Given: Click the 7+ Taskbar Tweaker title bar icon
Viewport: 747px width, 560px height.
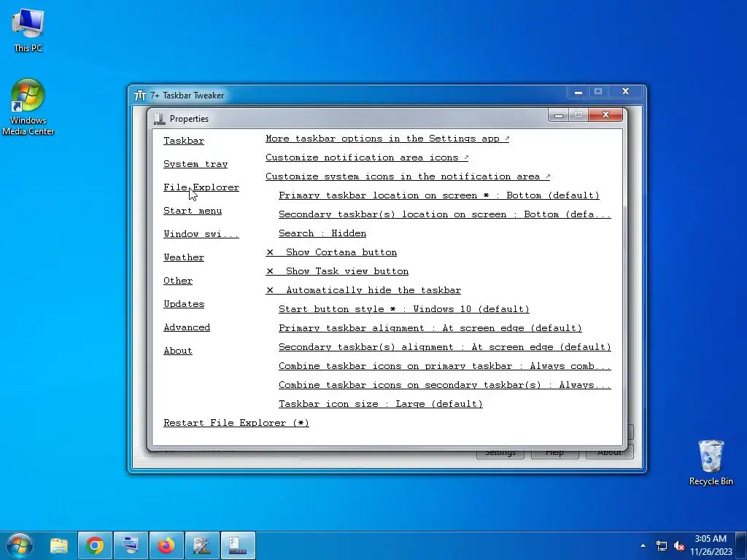Looking at the screenshot, I should 139,96.
